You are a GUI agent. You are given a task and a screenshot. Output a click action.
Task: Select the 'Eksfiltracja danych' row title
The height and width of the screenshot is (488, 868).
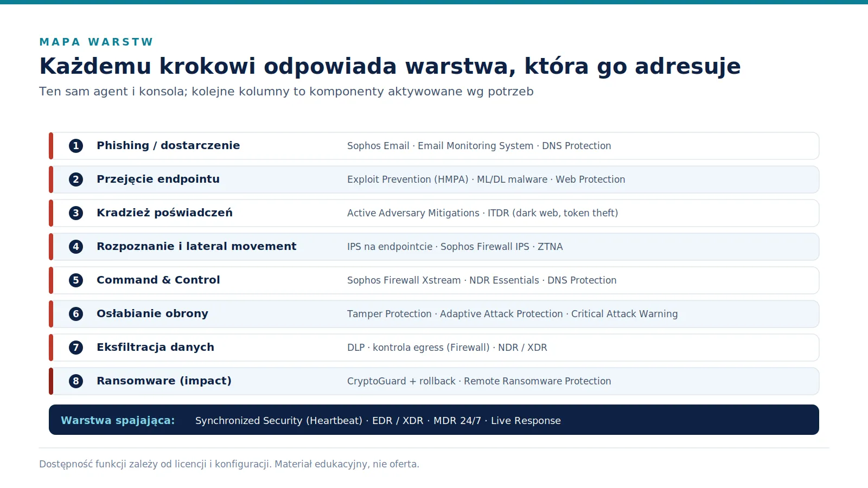155,347
